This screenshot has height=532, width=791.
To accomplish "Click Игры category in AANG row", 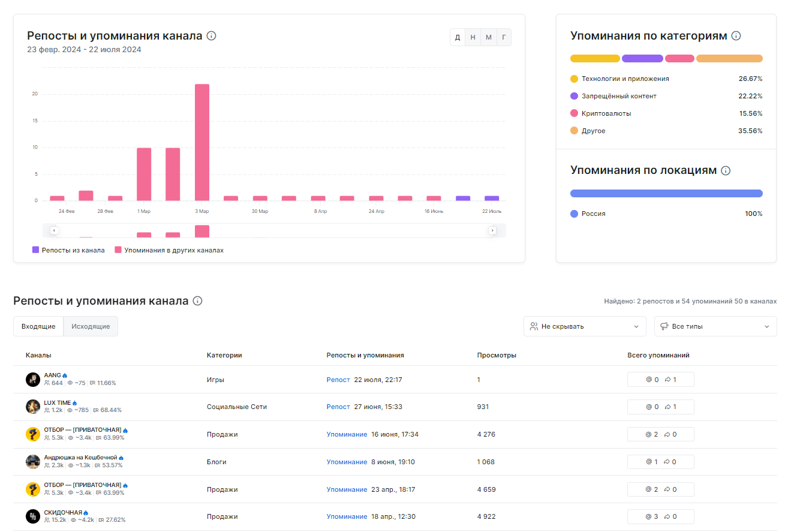I will point(215,380).
